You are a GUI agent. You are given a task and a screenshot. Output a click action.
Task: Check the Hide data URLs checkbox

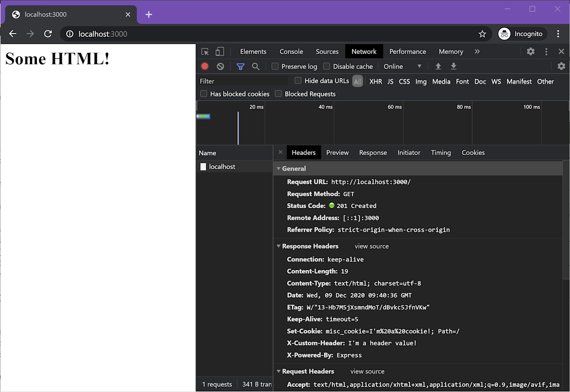(298, 81)
